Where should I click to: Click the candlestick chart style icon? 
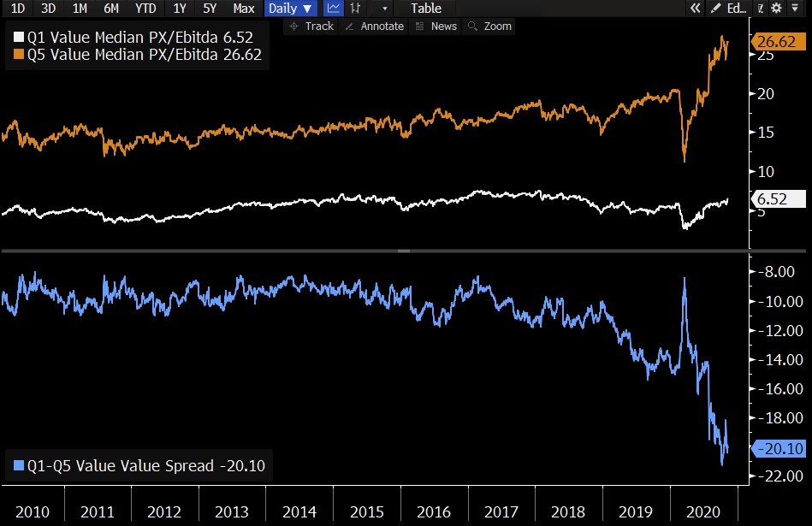[x=355, y=9]
